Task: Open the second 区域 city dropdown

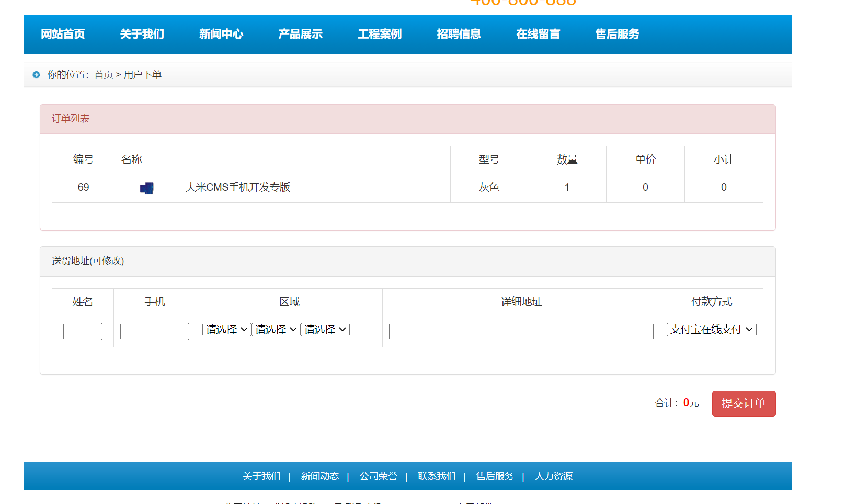Action: [x=276, y=329]
